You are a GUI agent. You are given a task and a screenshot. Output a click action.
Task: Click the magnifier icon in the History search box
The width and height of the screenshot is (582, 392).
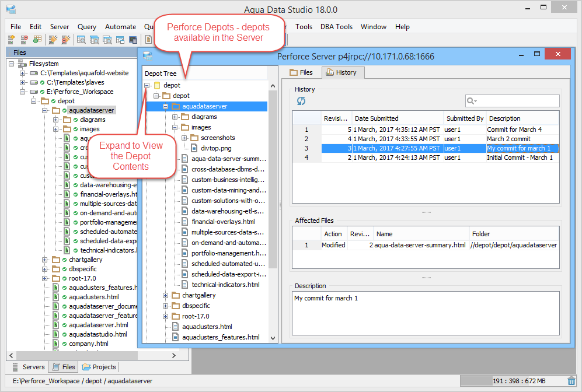472,101
